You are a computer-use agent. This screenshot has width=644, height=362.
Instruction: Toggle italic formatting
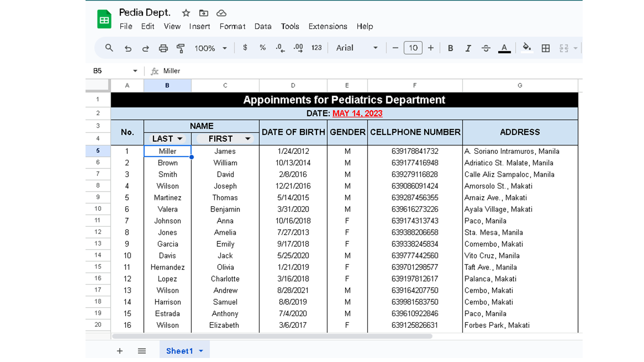pyautogui.click(x=468, y=48)
